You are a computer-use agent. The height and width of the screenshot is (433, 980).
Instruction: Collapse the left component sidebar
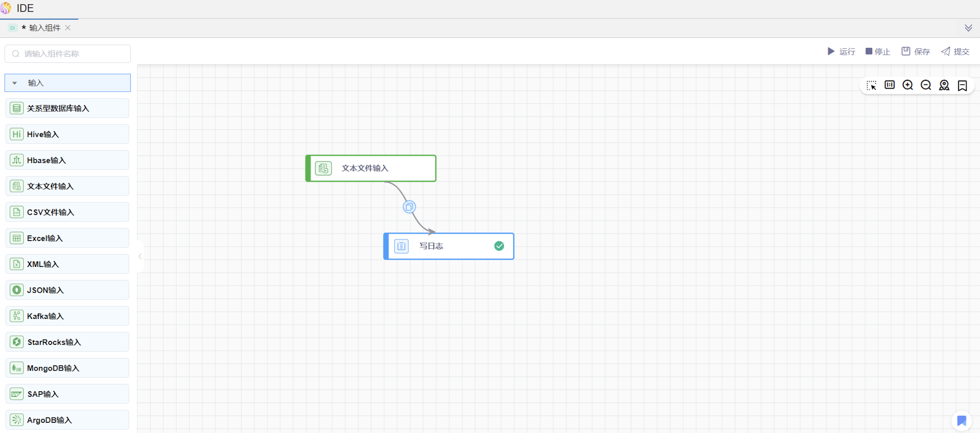[x=140, y=256]
